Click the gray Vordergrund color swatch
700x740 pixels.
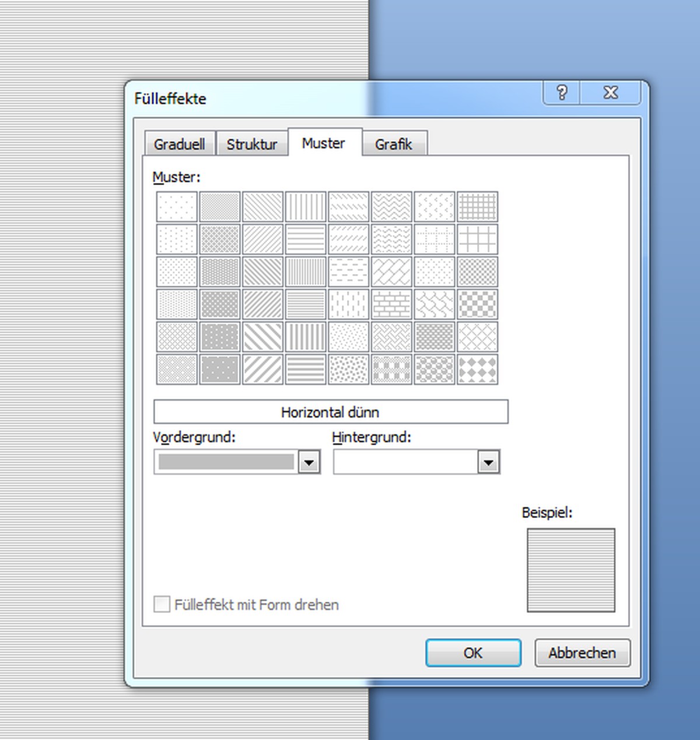click(x=226, y=462)
